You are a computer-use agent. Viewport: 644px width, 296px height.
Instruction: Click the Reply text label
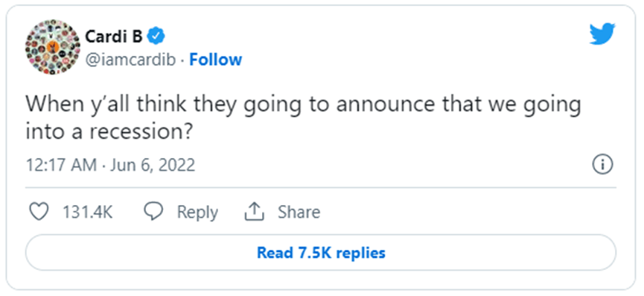197,212
